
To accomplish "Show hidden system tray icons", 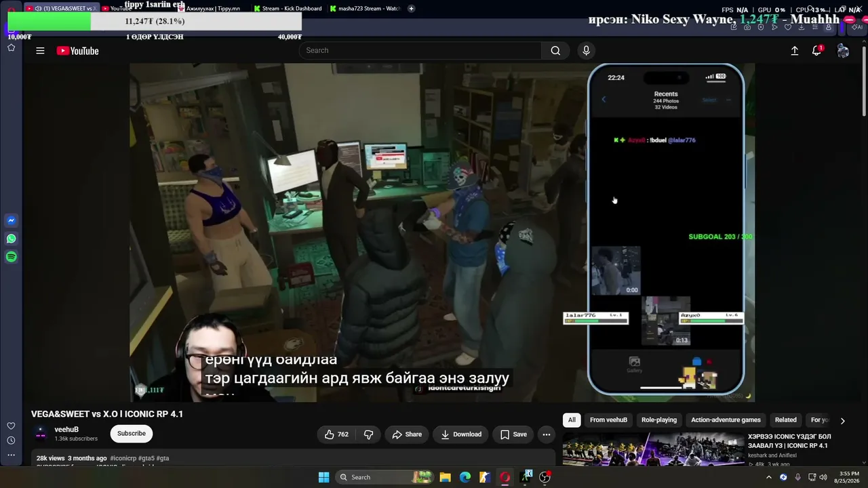I will point(768,477).
